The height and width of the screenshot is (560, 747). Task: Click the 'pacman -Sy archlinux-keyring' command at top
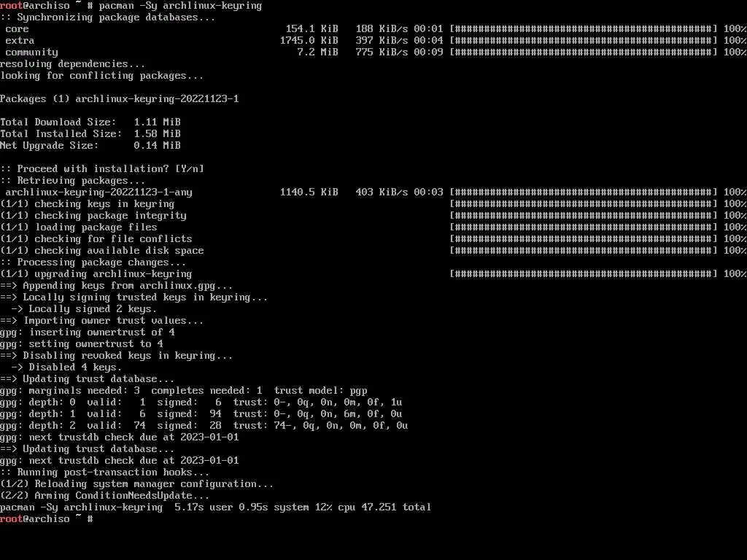pyautogui.click(x=181, y=6)
